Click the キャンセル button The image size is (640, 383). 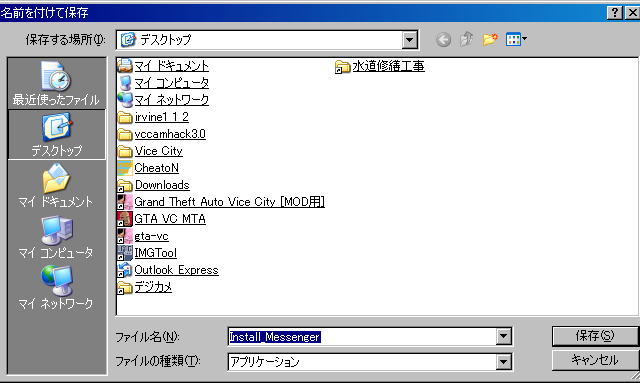click(595, 360)
